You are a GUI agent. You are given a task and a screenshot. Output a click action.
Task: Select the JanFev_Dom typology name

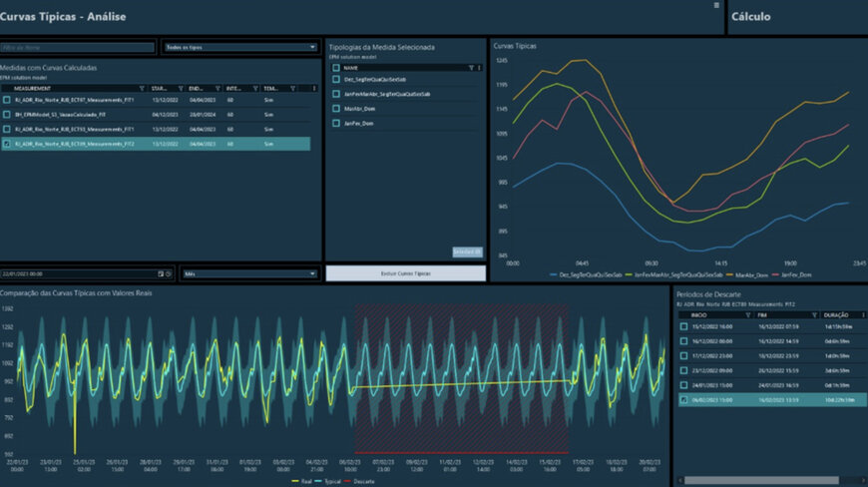coord(359,124)
